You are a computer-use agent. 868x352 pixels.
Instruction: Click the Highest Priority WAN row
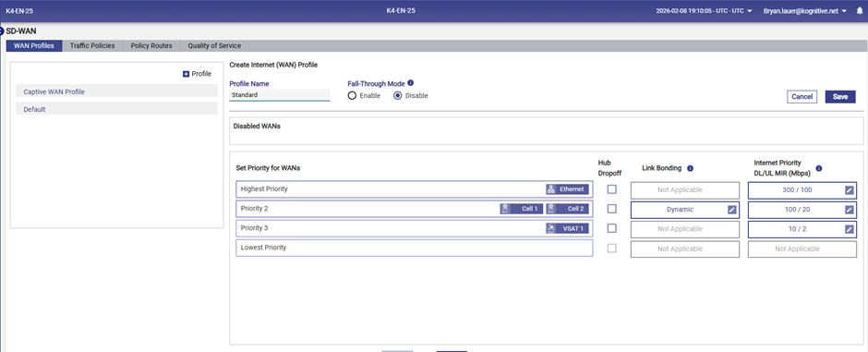tap(414, 189)
